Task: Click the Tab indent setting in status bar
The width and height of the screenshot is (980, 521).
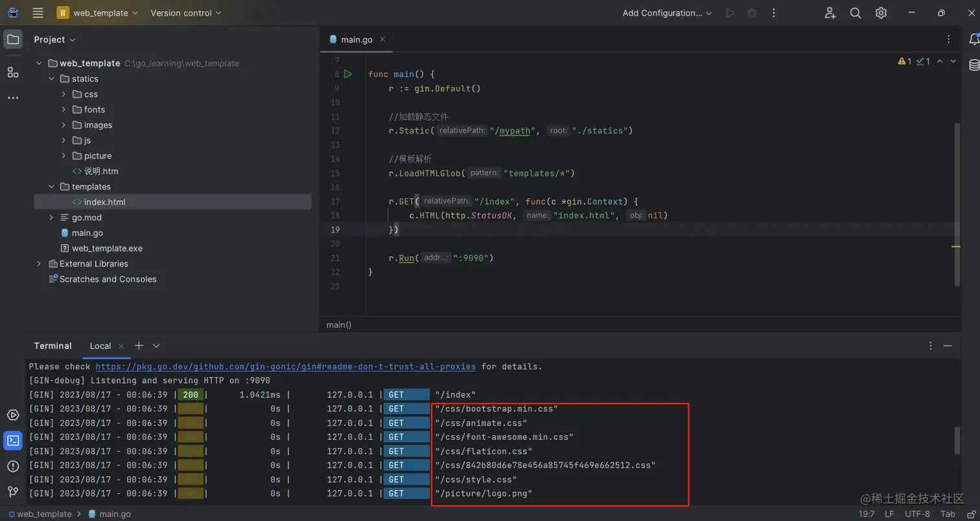Action: click(x=948, y=514)
